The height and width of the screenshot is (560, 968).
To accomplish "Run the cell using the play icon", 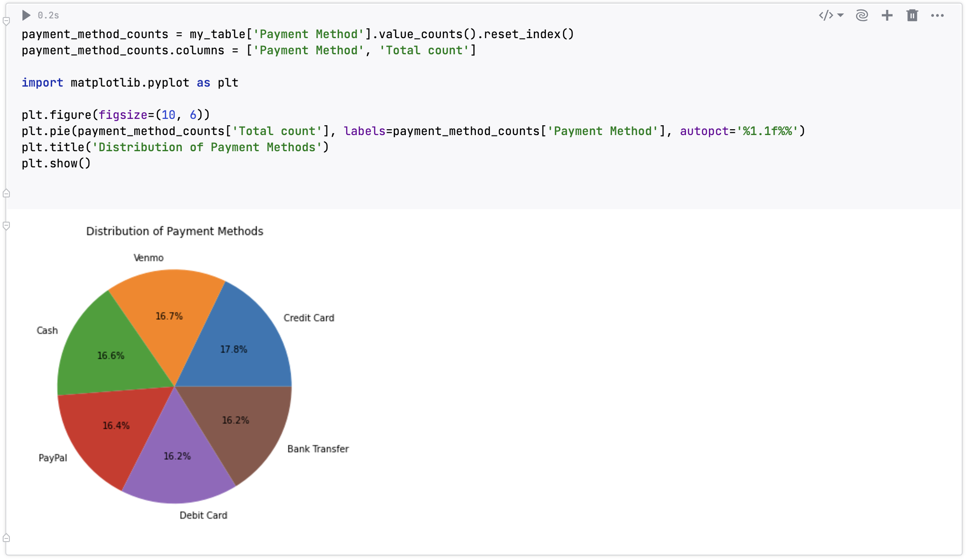I will click(x=26, y=15).
